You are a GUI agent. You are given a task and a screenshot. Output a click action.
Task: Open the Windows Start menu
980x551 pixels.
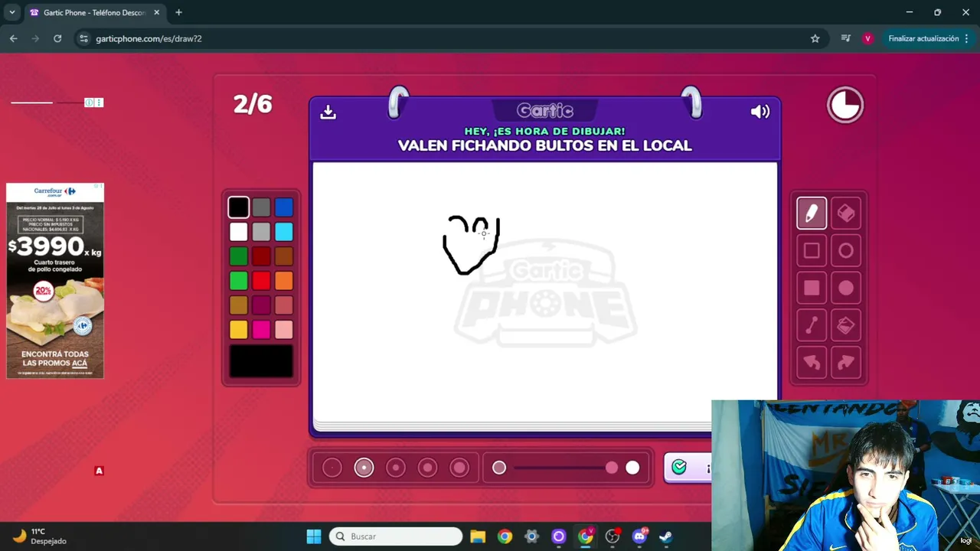pos(314,536)
